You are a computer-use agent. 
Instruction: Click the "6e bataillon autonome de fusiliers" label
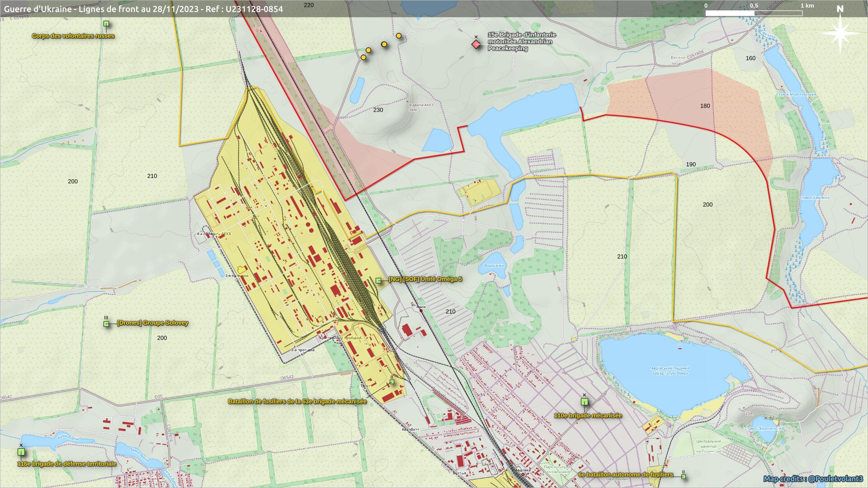pos(626,474)
